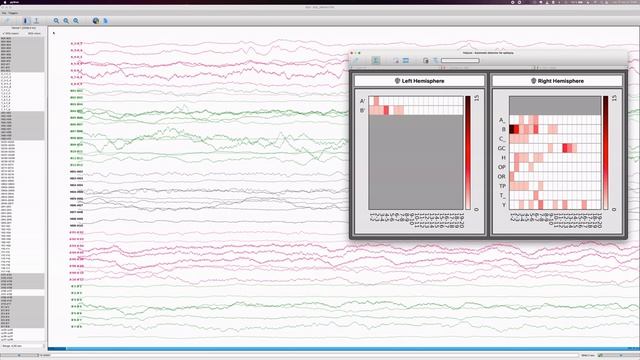Open the time window dropdown under channel list

23,346
